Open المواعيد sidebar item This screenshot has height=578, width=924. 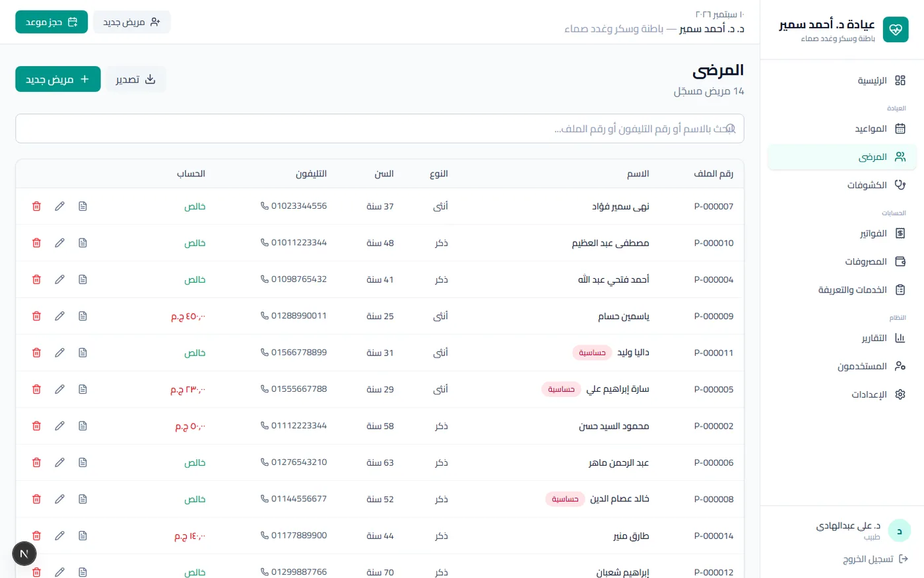842,129
